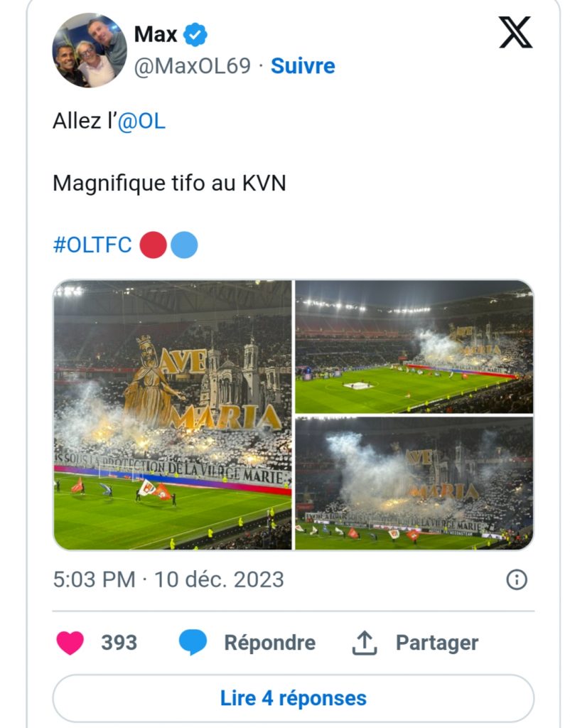Screen dimensions: 570x728
Task: Click the display name Max
Action: click(156, 33)
